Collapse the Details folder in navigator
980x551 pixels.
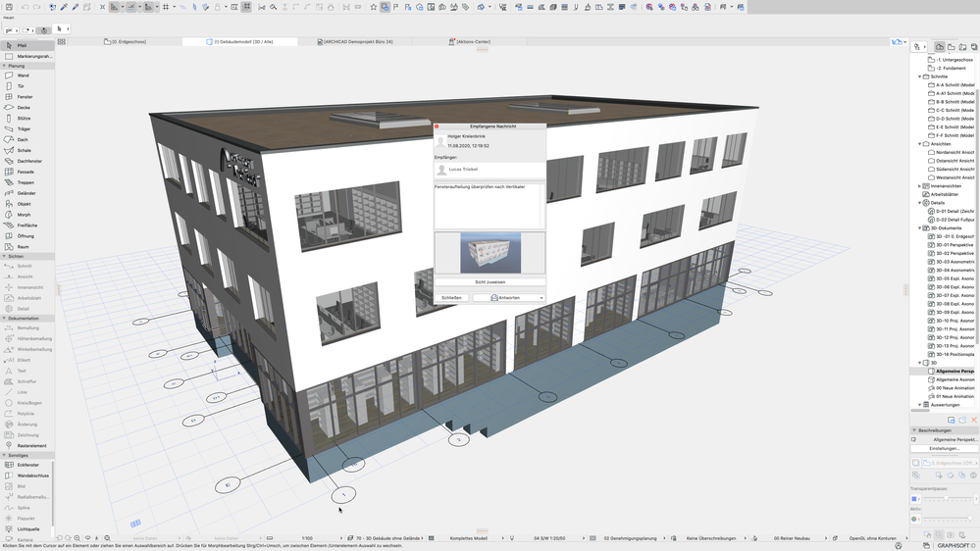click(x=919, y=203)
